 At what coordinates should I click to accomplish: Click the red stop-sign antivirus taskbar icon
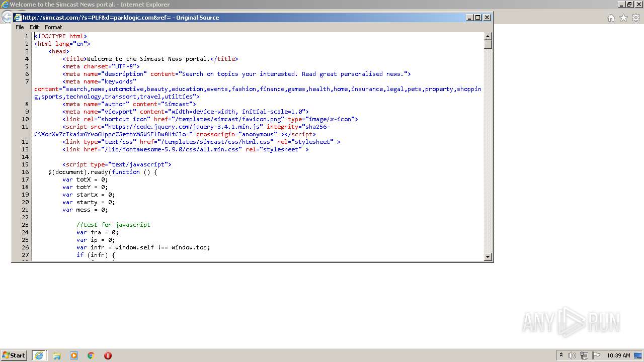tap(108, 355)
